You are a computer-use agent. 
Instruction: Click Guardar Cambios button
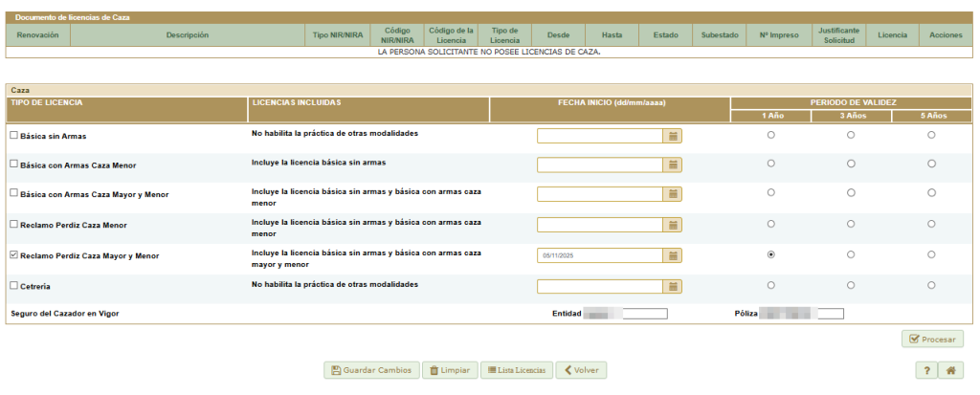click(371, 370)
